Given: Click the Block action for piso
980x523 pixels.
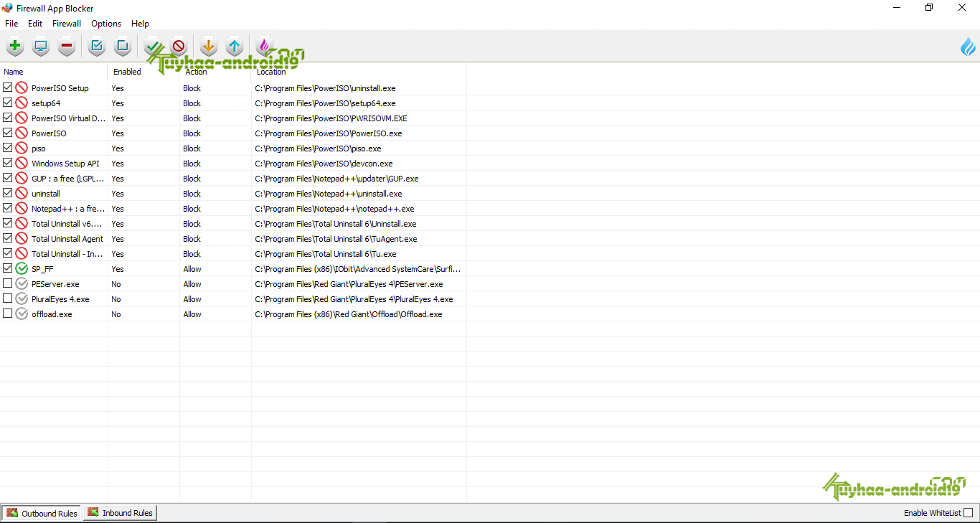Looking at the screenshot, I should 192,149.
